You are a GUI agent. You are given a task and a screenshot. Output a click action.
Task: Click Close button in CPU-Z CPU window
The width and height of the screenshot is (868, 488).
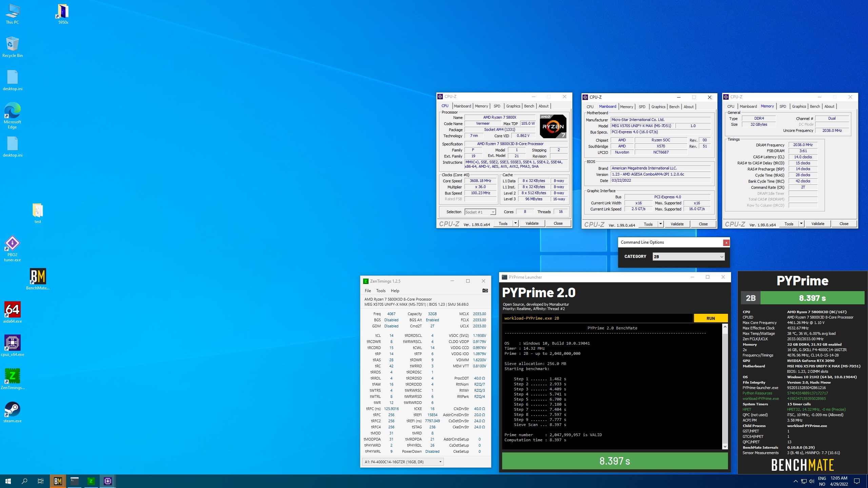[558, 223]
